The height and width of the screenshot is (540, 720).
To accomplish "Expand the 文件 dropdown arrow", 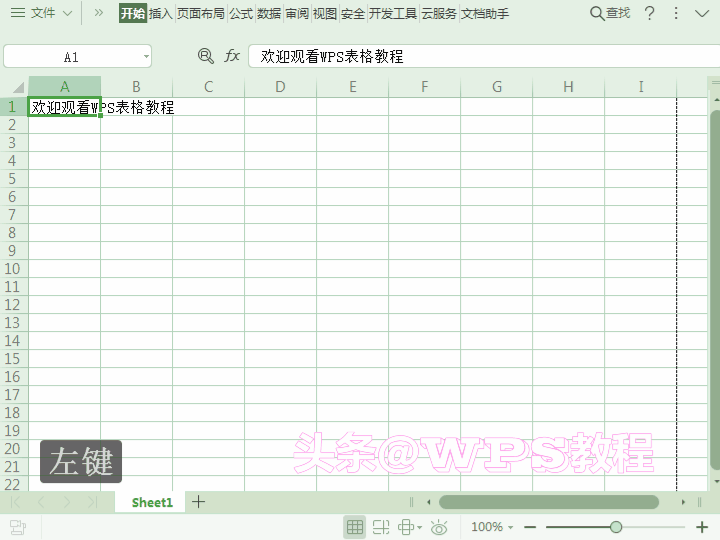I will tap(67, 13).
